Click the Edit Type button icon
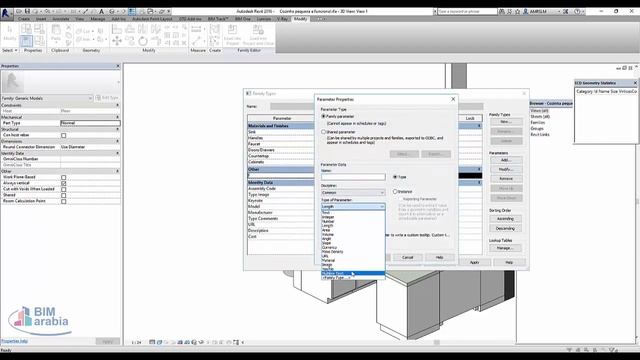Viewport: 640px width, 360px height. pyautogui.click(x=107, y=98)
